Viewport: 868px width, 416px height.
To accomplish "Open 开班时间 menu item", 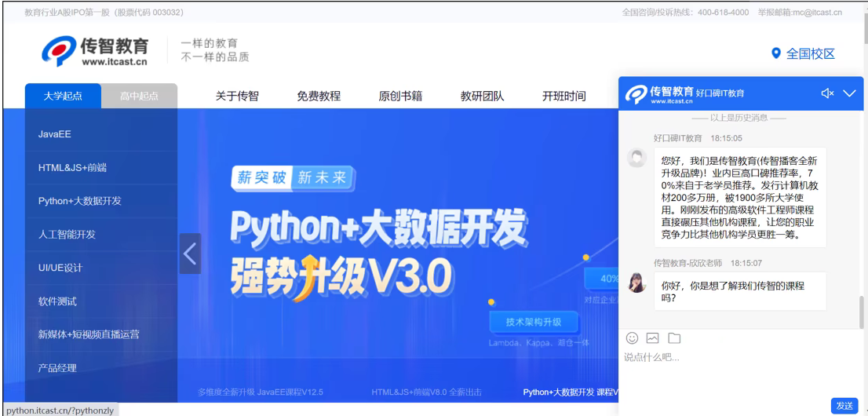I will (564, 96).
